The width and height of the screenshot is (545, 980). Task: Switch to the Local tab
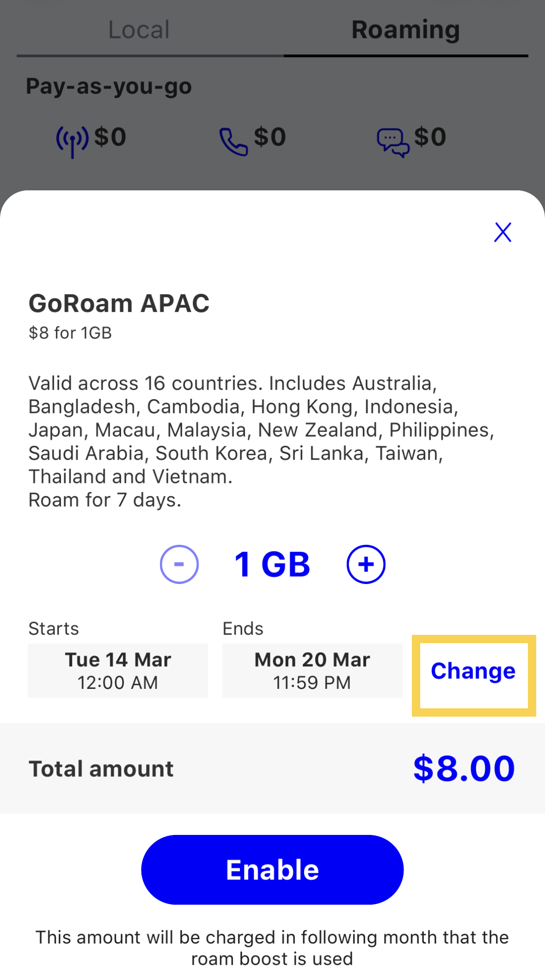139,30
